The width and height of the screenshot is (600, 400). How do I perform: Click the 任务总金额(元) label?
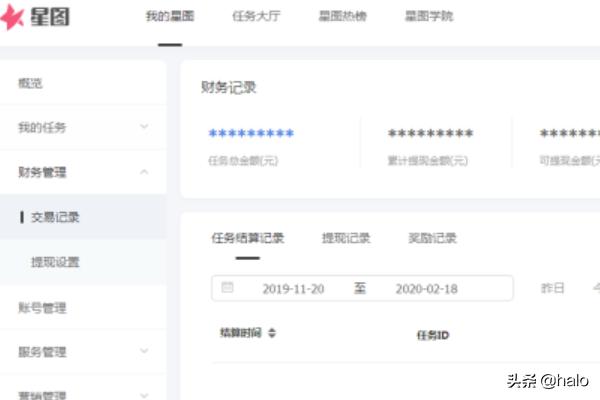tap(243, 161)
